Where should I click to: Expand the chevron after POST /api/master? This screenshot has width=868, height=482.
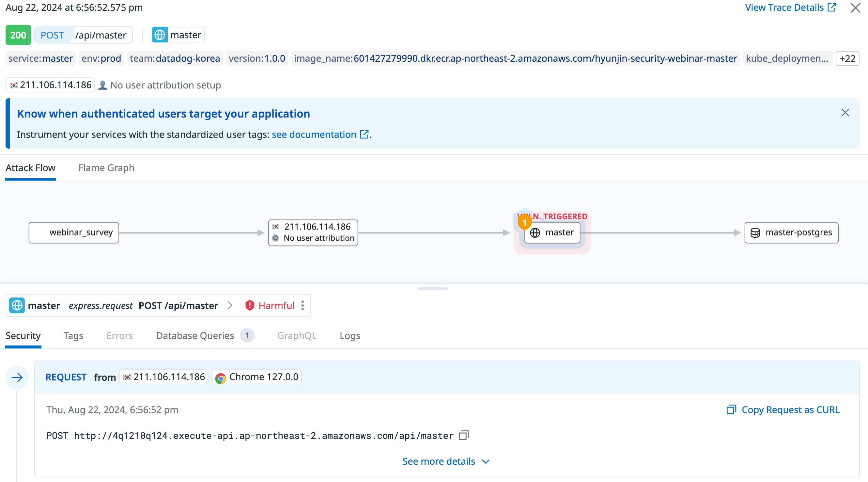point(230,305)
